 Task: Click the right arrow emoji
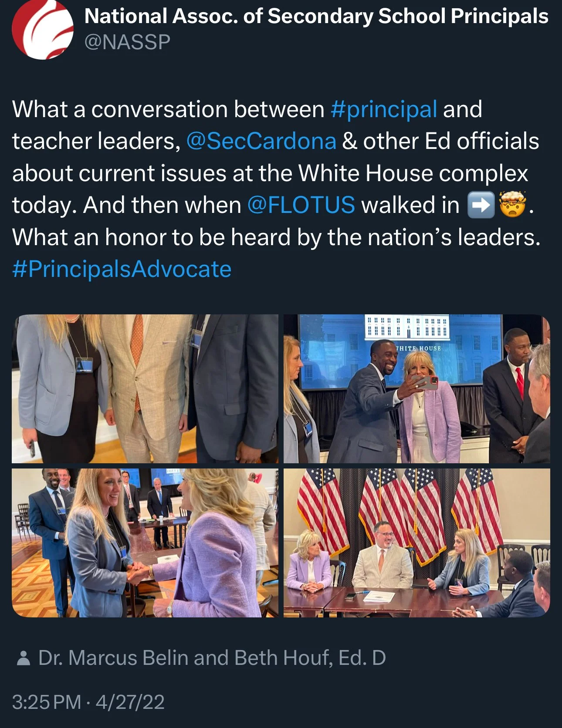pos(481,205)
